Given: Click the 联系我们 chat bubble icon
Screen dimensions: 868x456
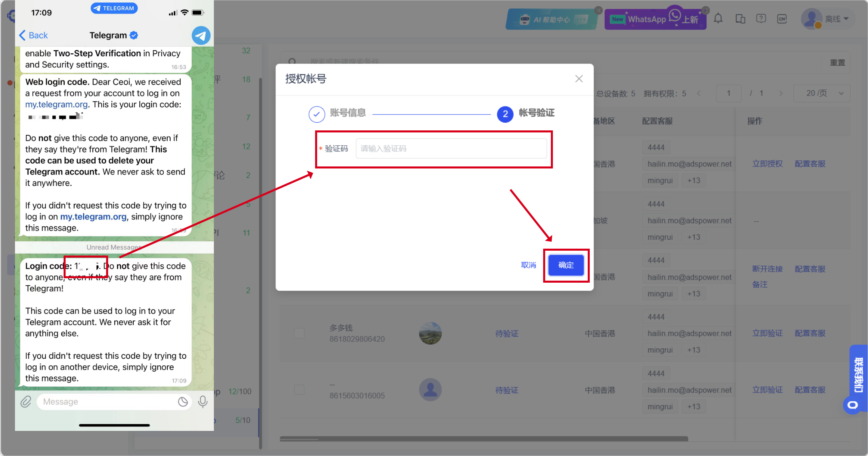Looking at the screenshot, I should (853, 405).
